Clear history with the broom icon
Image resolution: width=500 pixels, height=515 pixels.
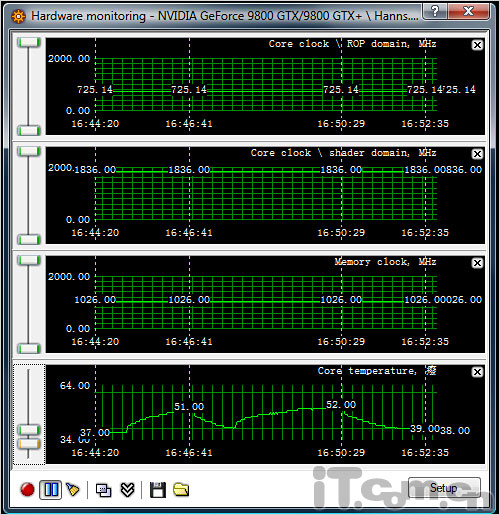[73, 489]
